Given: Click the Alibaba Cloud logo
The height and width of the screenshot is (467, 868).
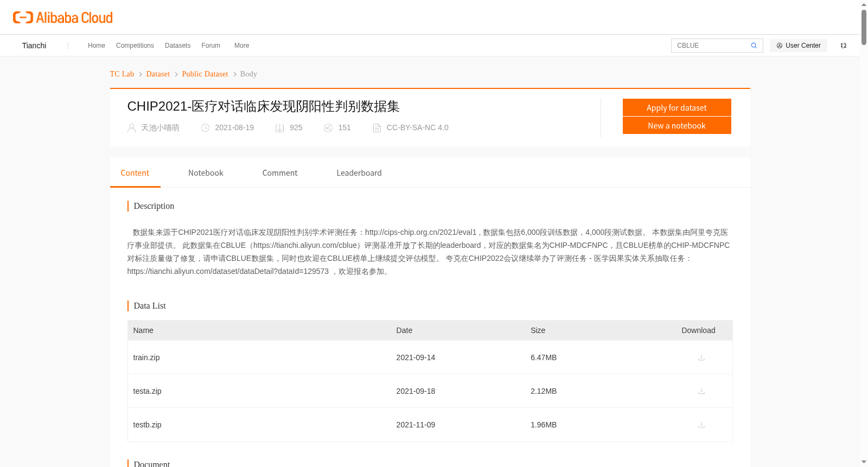Looking at the screenshot, I should [x=63, y=17].
